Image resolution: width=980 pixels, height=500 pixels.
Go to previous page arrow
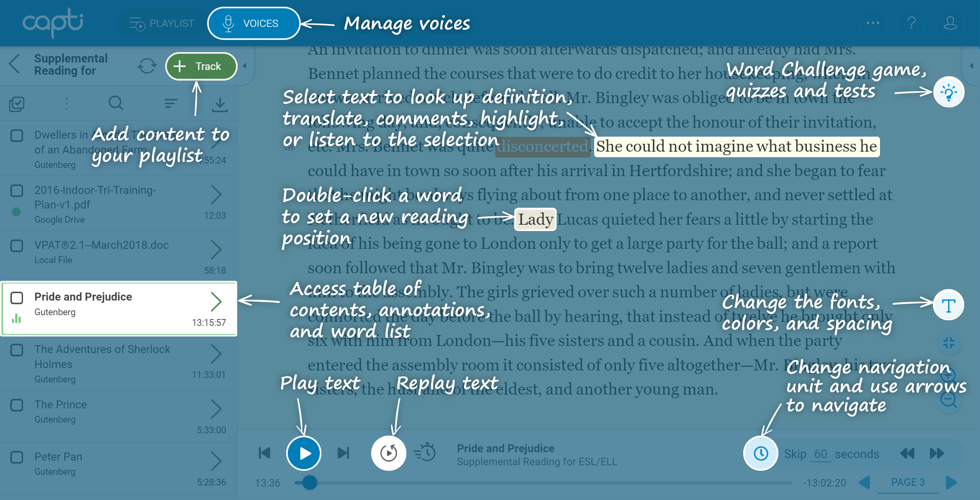[x=865, y=483]
